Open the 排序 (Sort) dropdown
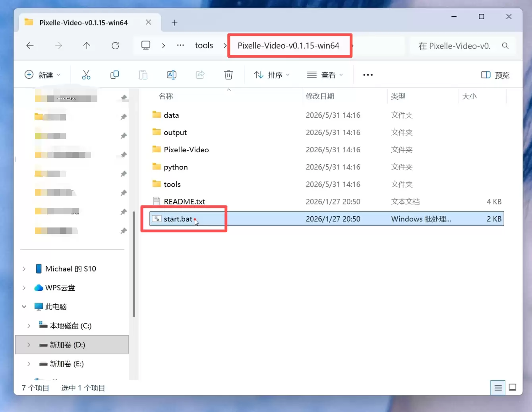532x412 pixels. point(272,75)
